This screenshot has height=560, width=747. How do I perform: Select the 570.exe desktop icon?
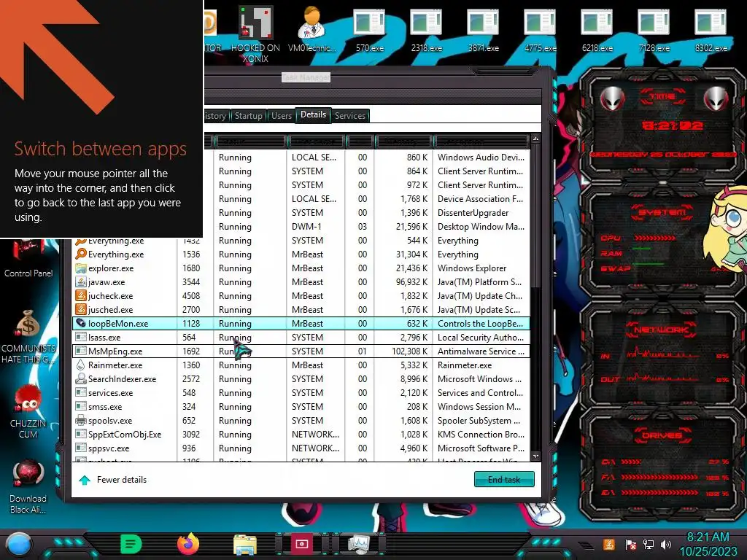[x=369, y=29]
